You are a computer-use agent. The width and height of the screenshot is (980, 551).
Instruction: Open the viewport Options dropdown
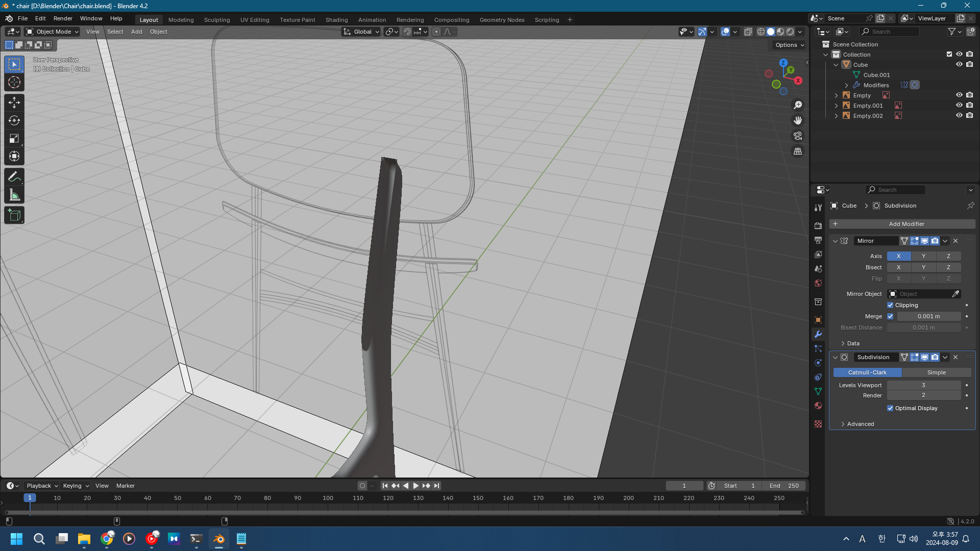[x=789, y=45]
